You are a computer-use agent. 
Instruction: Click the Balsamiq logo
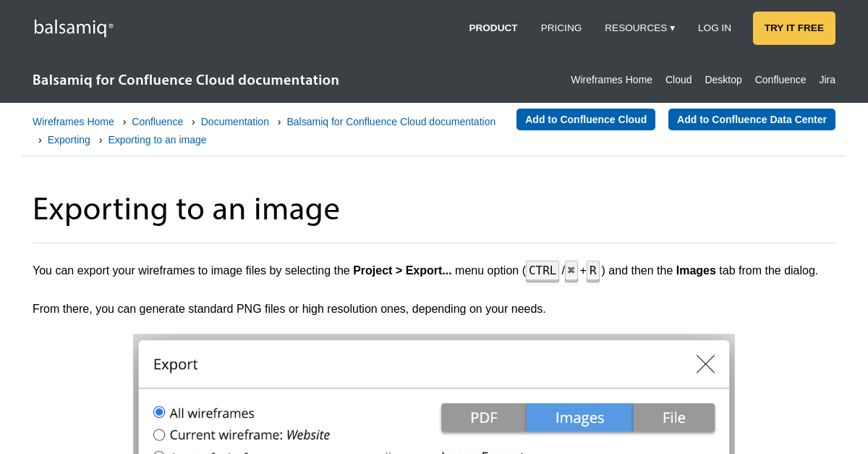point(73,28)
